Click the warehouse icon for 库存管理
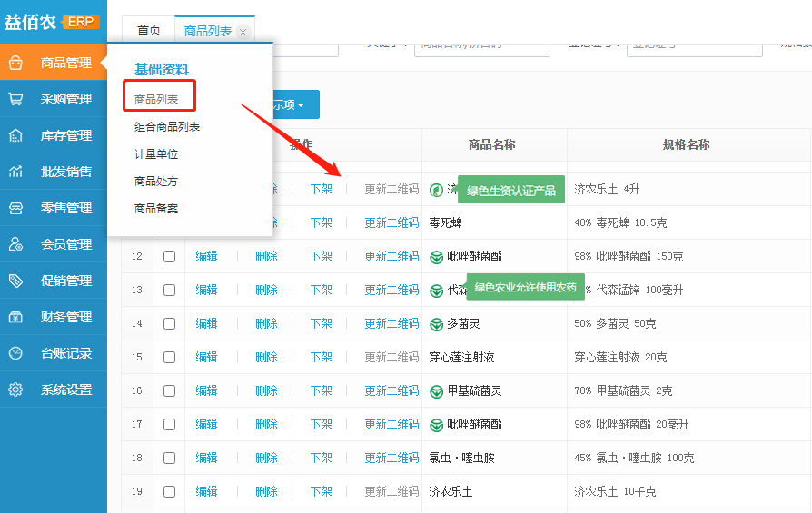Screen dimensions: 812x513 pos(15,135)
